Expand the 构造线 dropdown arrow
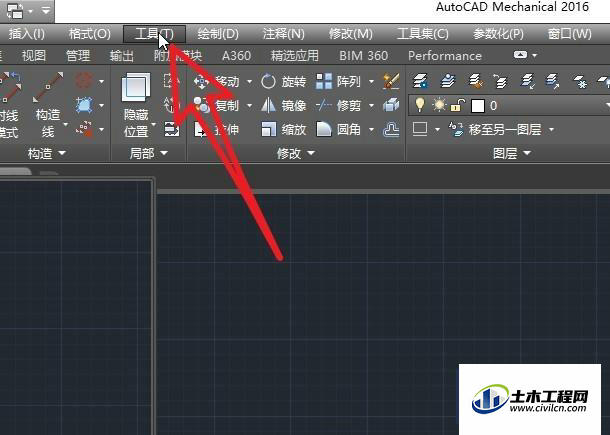 coord(65,125)
